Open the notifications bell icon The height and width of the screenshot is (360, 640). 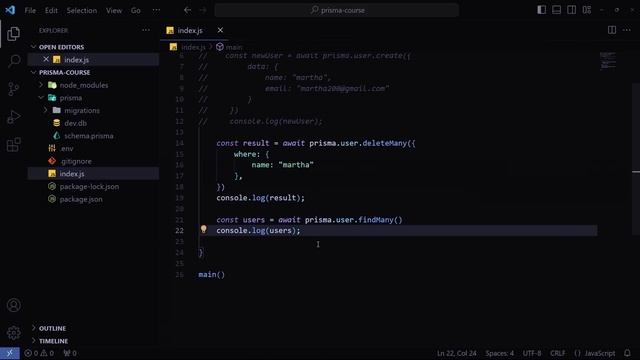pyautogui.click(x=627, y=353)
